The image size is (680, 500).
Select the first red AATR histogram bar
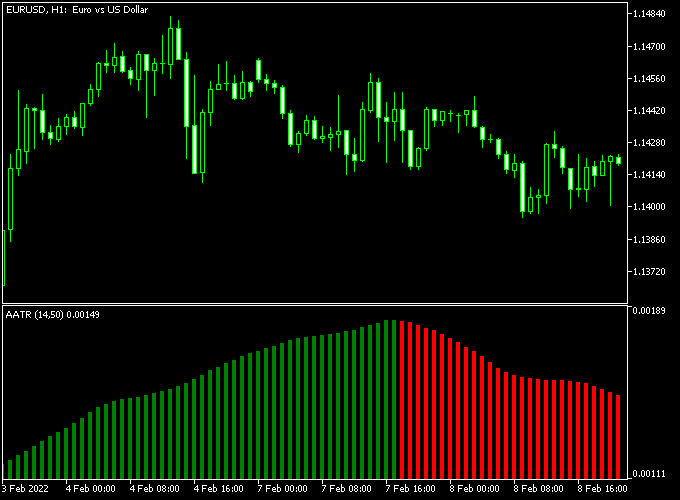pyautogui.click(x=402, y=400)
